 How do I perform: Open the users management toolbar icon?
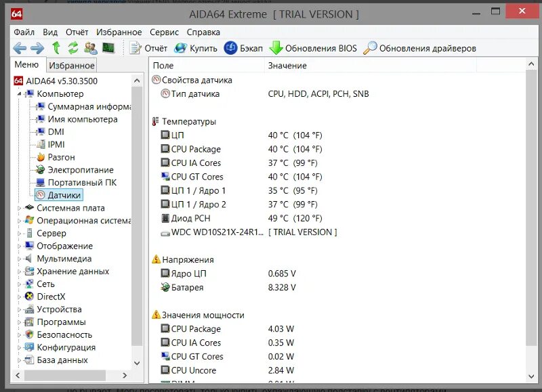pos(91,48)
